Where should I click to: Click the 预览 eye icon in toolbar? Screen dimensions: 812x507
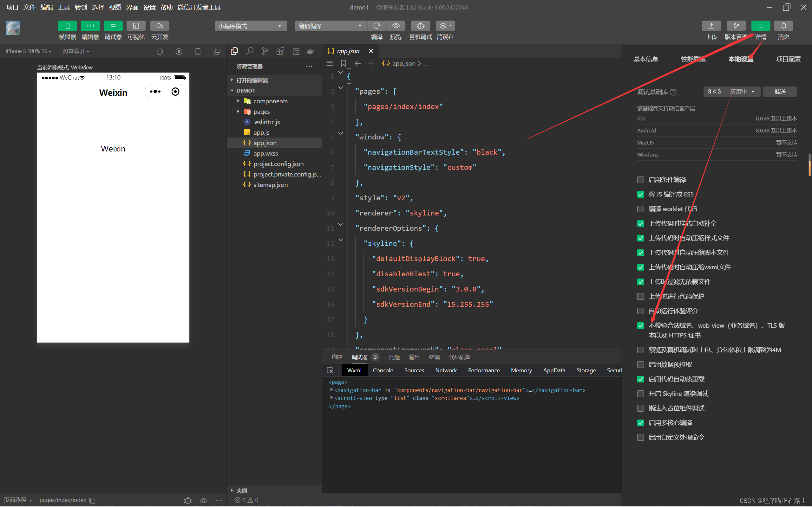coord(396,26)
